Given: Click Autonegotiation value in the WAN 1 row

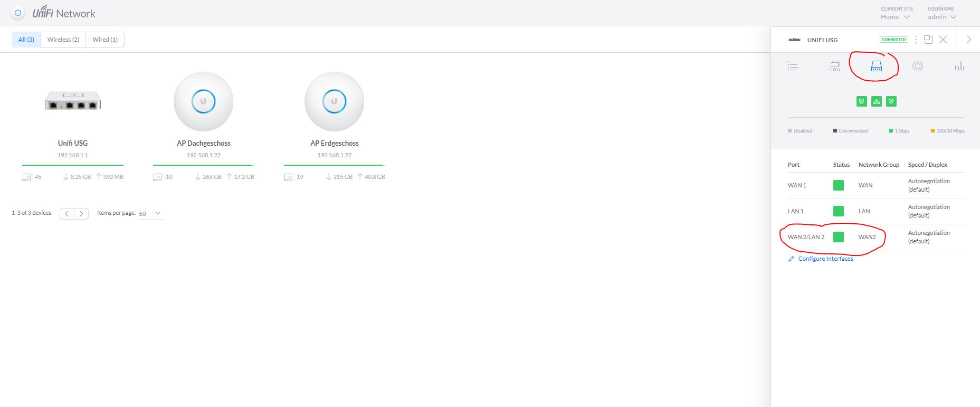Looking at the screenshot, I should click(x=929, y=185).
